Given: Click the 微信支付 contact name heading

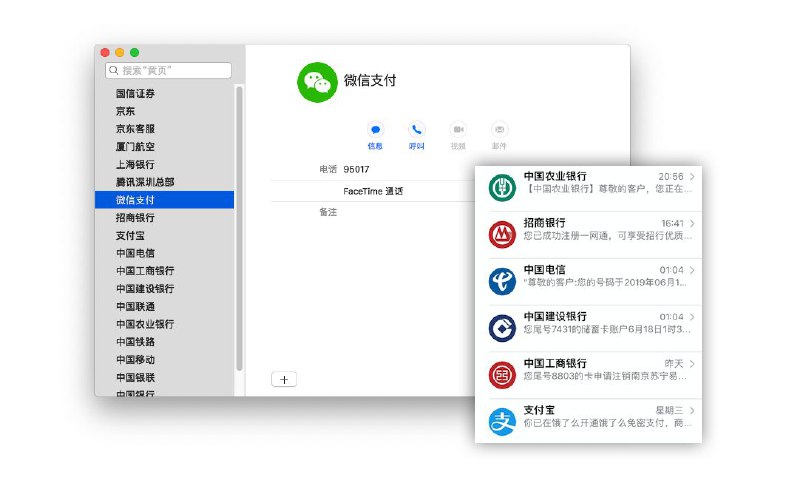Looking at the screenshot, I should pos(370,80).
